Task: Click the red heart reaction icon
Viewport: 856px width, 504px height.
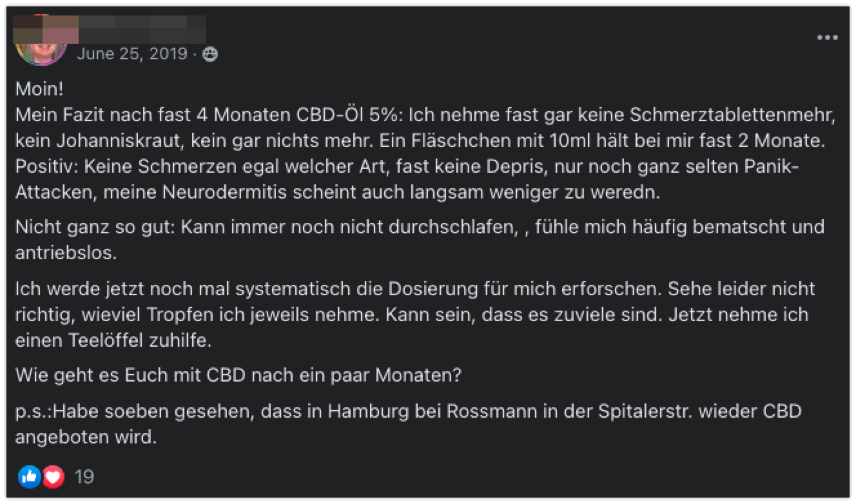Action: (53, 477)
